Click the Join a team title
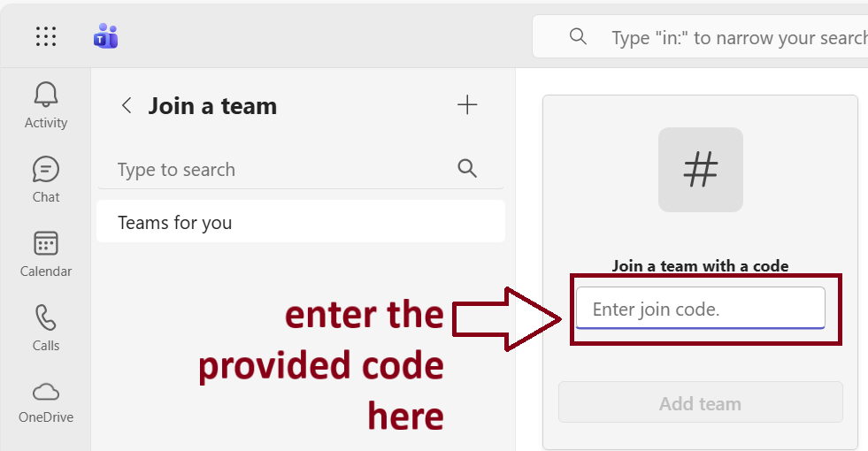Screen dimensions: 868x451 pos(212,106)
